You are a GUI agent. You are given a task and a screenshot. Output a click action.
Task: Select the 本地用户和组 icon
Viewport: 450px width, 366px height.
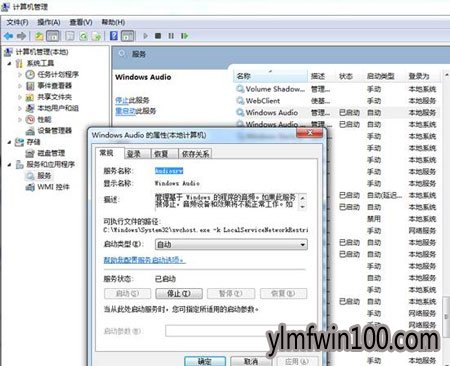(30, 108)
